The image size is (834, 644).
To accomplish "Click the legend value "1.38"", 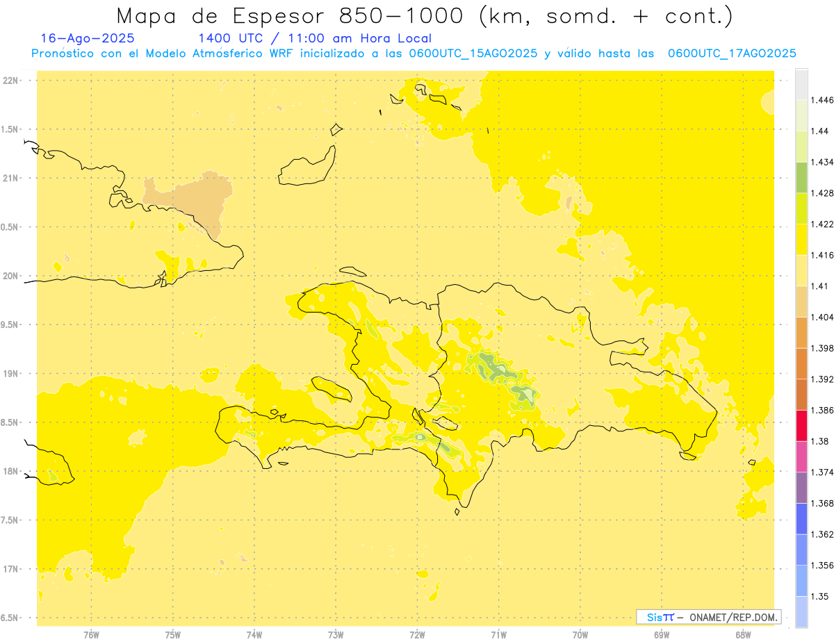I will coord(820,441).
